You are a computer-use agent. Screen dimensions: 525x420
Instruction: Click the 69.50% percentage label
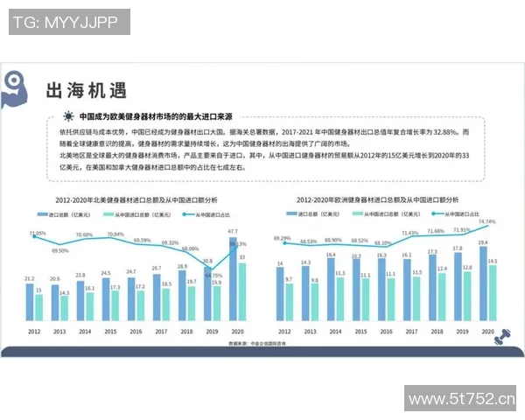coord(60,250)
